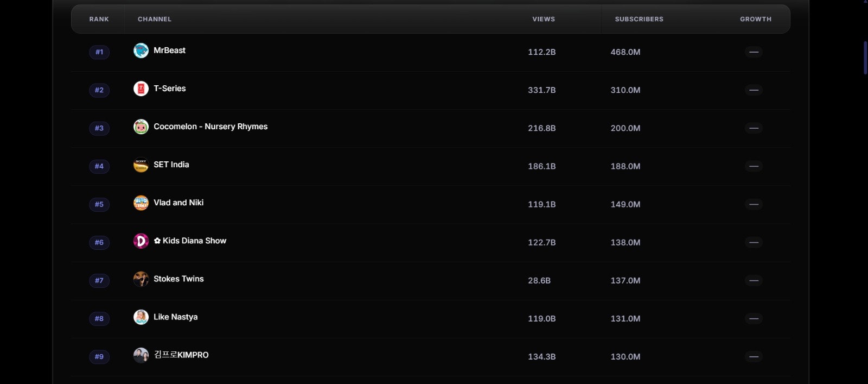Select Cocomelon views value 216.8B

coord(541,128)
